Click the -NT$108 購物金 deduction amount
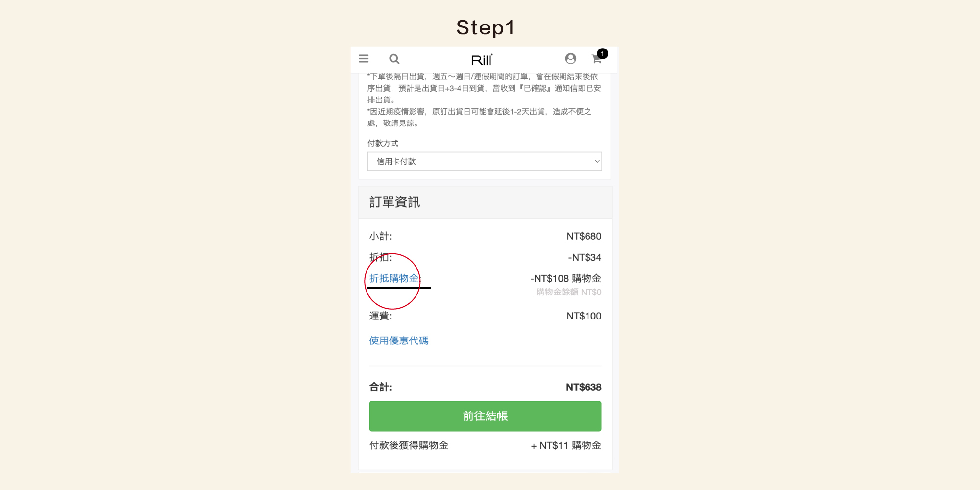Viewport: 980px width, 490px height. 565,278
